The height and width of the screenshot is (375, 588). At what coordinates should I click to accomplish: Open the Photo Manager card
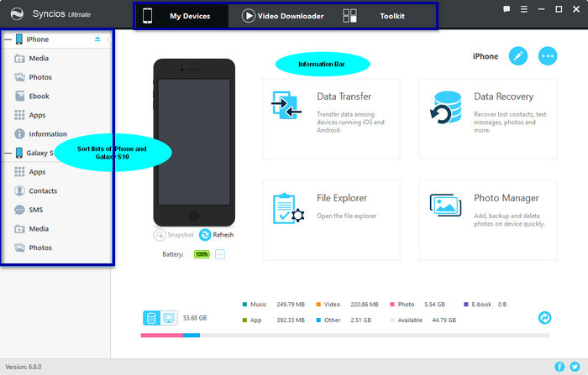(x=488, y=221)
